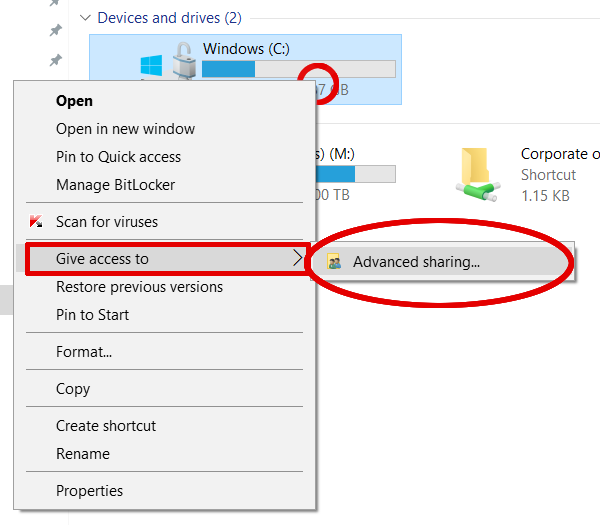The height and width of the screenshot is (525, 600).
Task: Collapse the Devices and drives group chevron
Action: point(87,18)
